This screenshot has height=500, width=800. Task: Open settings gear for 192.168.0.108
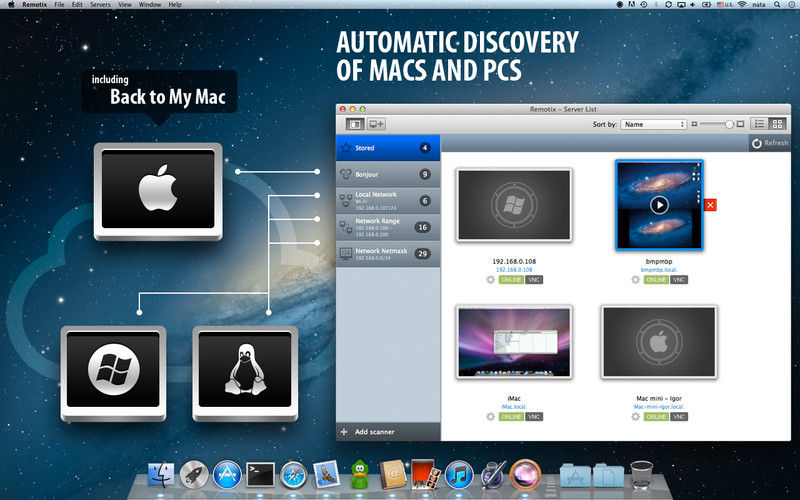click(x=490, y=280)
